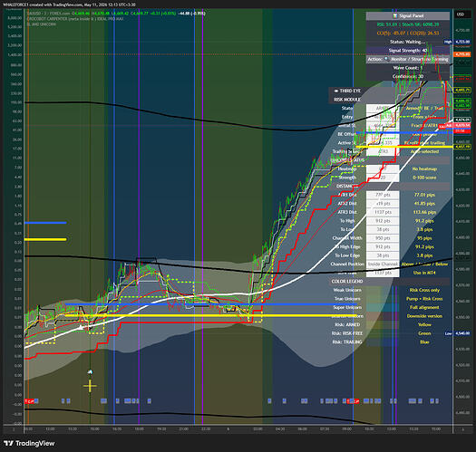Click the Super Unicorn teal color swatch

(383, 307)
